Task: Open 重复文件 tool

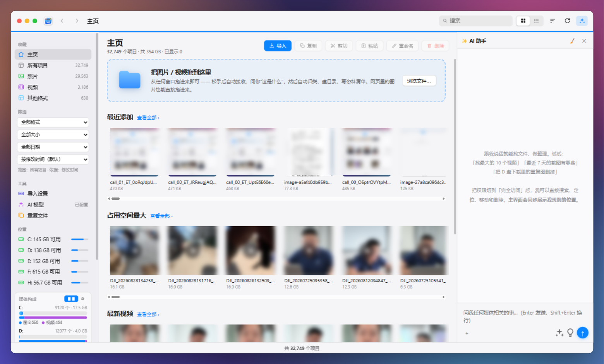Action: pyautogui.click(x=53, y=215)
